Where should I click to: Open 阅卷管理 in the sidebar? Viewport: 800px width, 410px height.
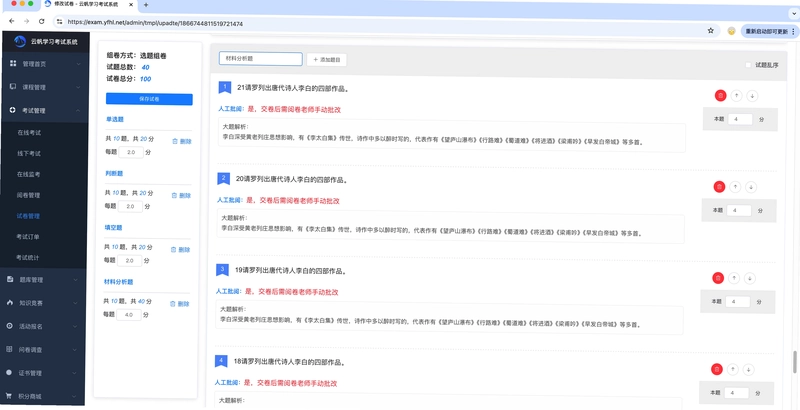point(29,195)
